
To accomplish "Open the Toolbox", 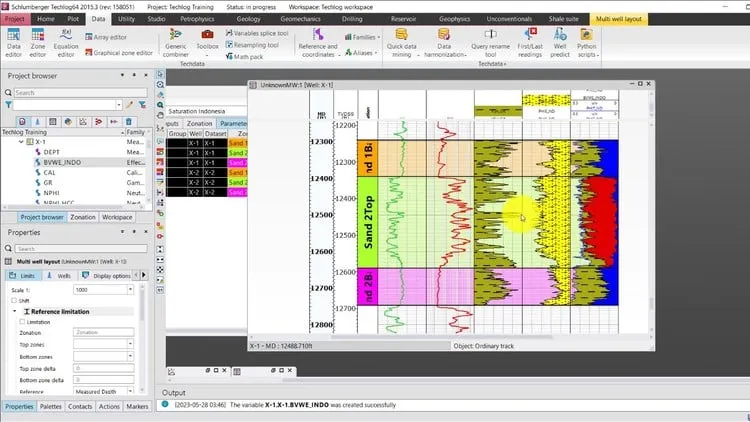I will click(207, 43).
